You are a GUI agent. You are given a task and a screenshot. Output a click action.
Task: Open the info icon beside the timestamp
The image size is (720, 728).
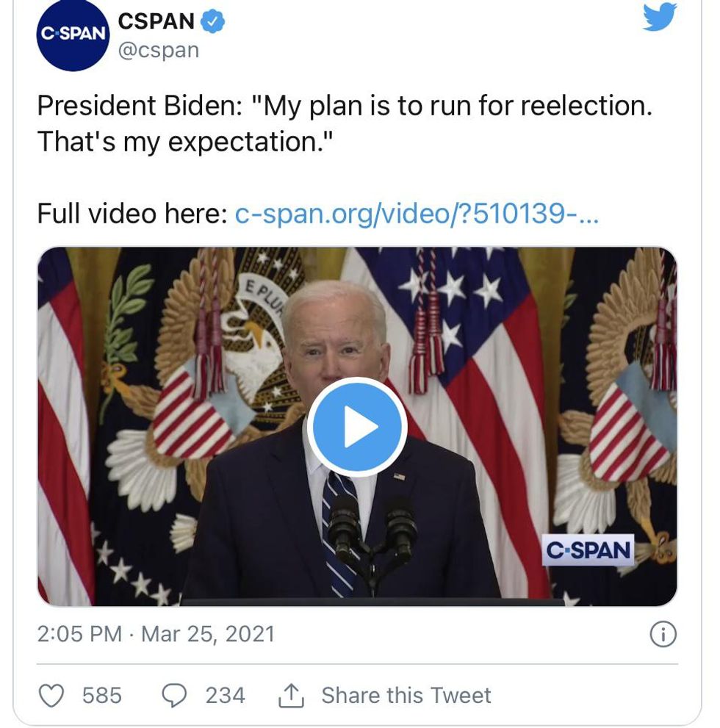coord(663,634)
